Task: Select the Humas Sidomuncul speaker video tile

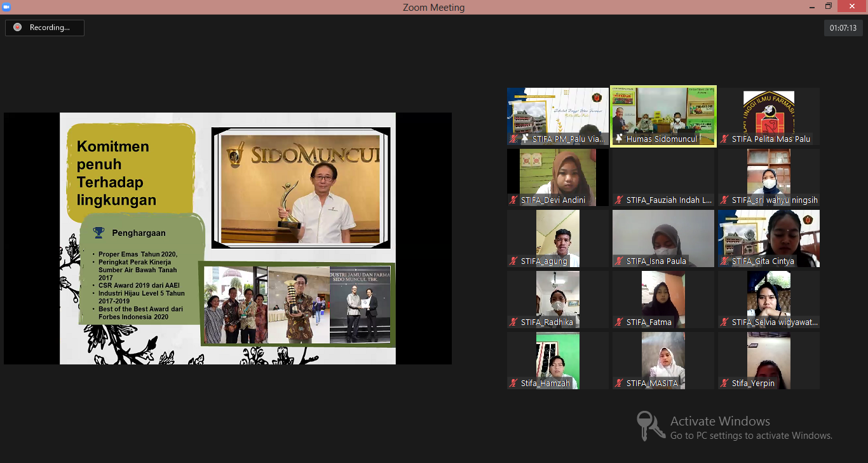Action: (663, 116)
